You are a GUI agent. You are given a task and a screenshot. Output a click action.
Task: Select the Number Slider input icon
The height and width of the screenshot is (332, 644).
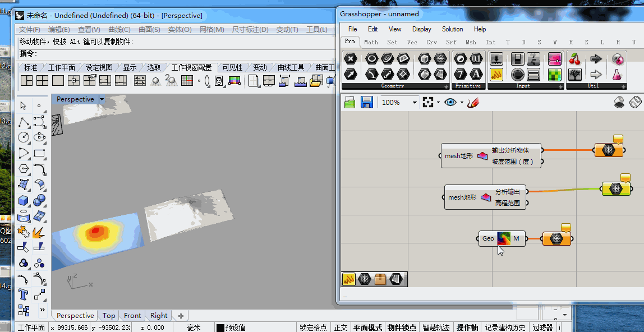coord(496,59)
